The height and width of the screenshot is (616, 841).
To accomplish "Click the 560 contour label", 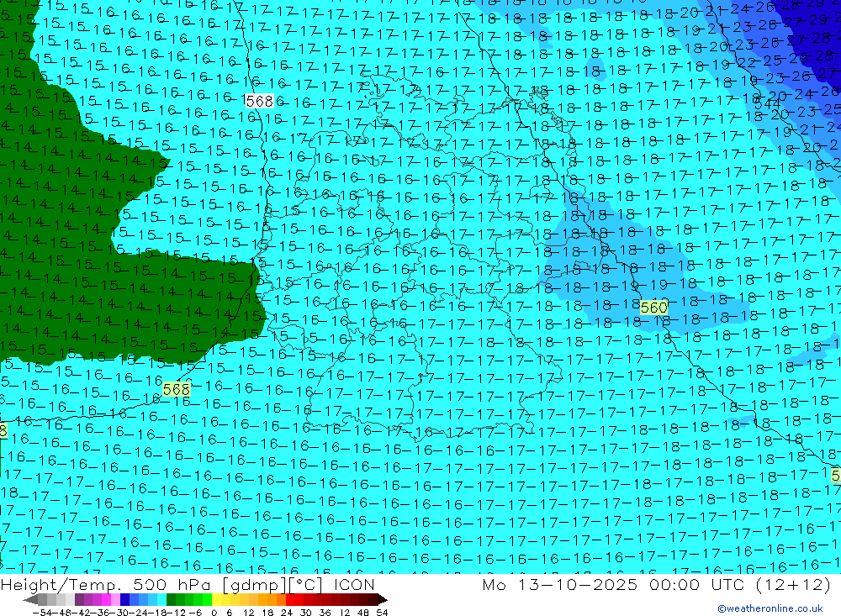I will pyautogui.click(x=653, y=308).
